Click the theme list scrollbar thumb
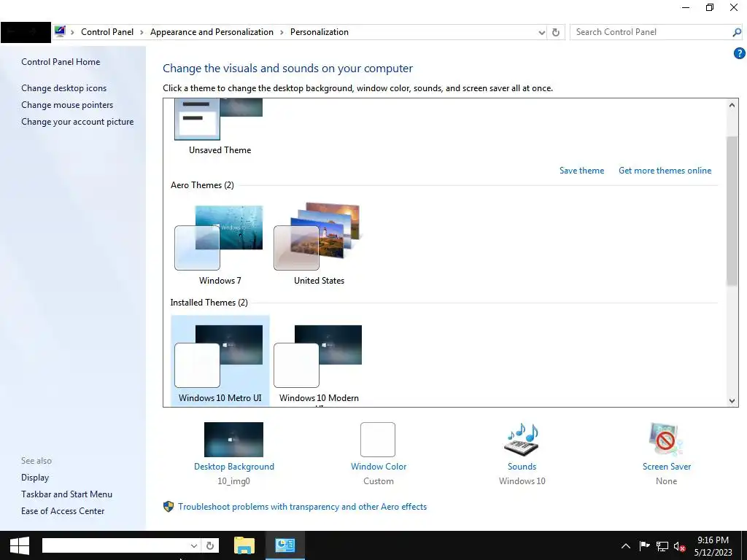Image resolution: width=747 pixels, height=560 pixels. [732, 211]
